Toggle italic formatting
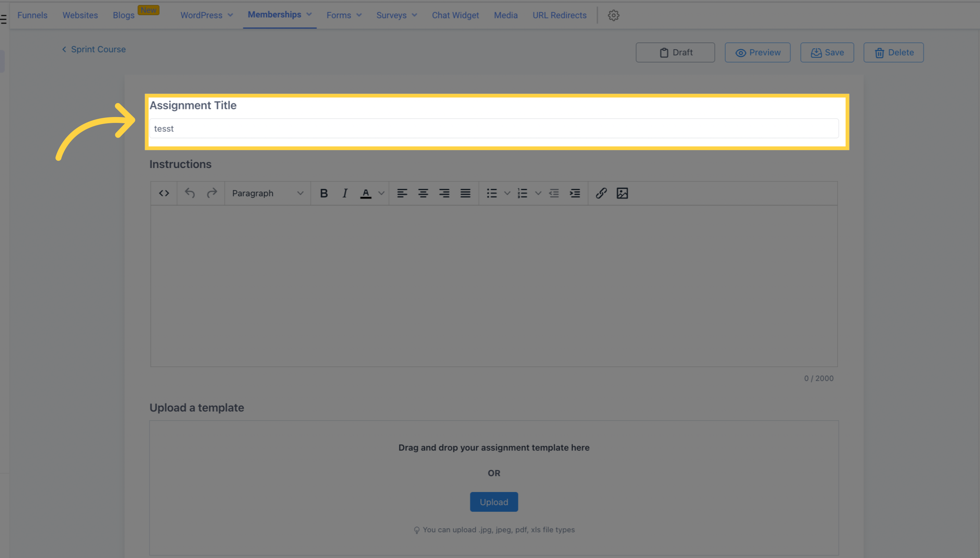 click(x=345, y=193)
